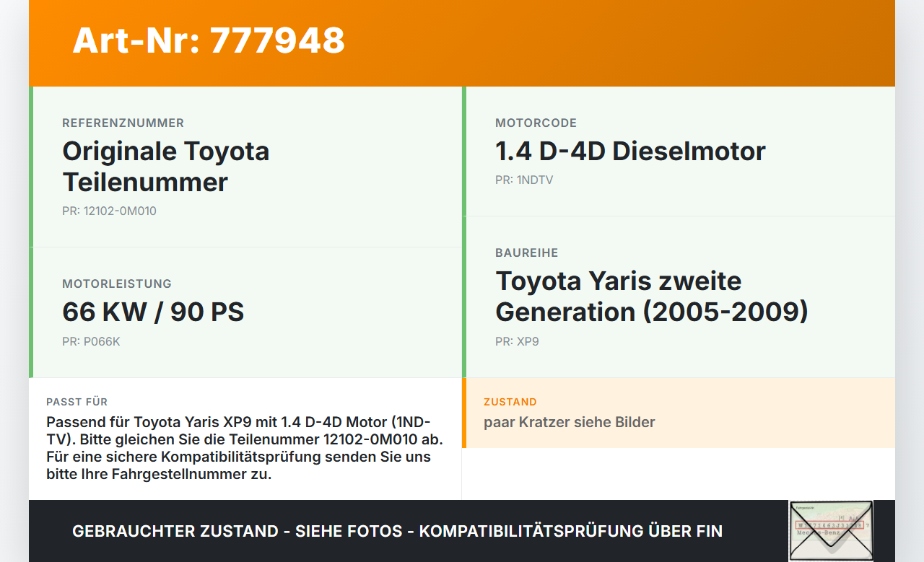Viewport: 924px width, 562px height.
Task: Click the MOTORLEISTUNG label
Action: click(x=117, y=284)
